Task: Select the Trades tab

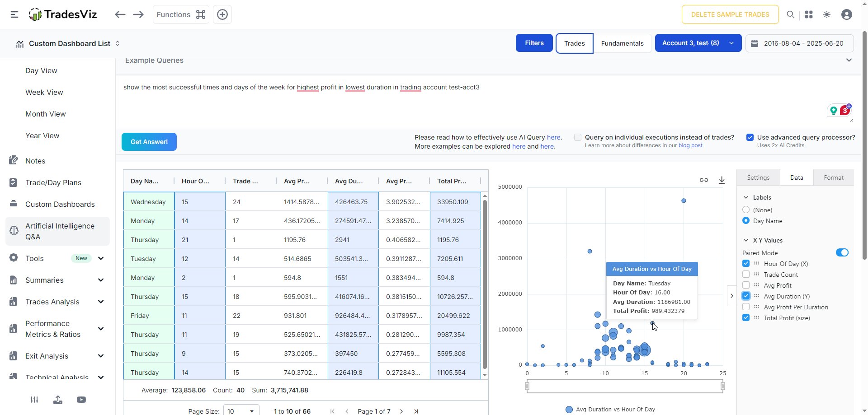Action: pos(575,43)
